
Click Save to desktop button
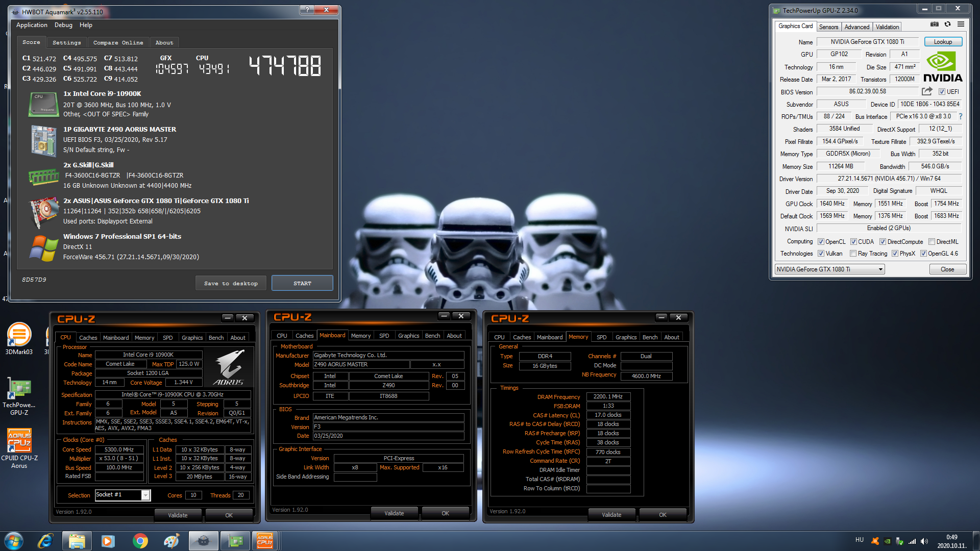pos(231,283)
